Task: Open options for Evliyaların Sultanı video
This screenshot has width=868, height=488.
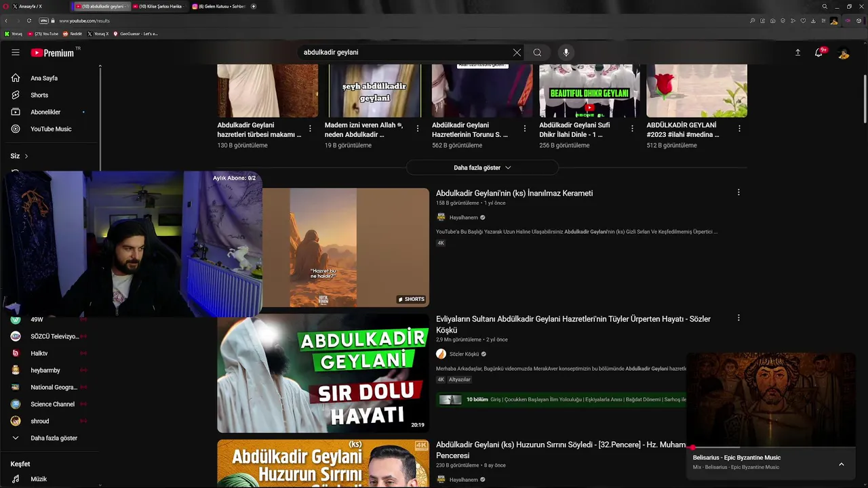Action: 738,318
